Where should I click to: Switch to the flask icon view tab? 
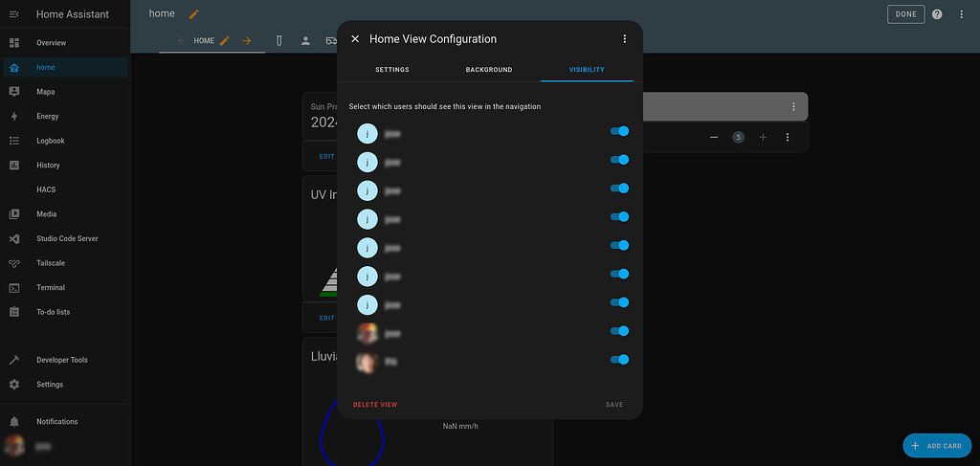[x=279, y=40]
